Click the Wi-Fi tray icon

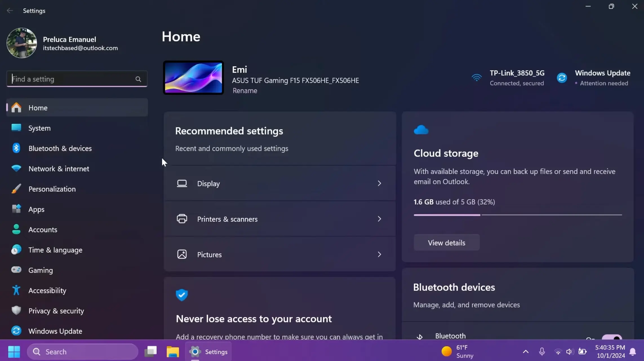pyautogui.click(x=558, y=351)
